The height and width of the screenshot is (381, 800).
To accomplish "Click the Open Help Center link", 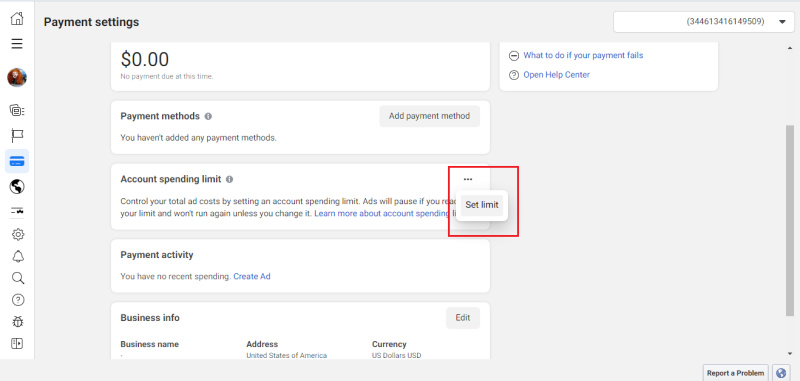I will 557,74.
